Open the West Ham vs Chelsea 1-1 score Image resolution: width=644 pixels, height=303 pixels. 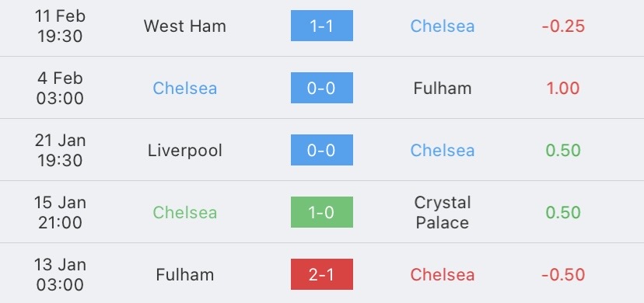[x=321, y=26]
